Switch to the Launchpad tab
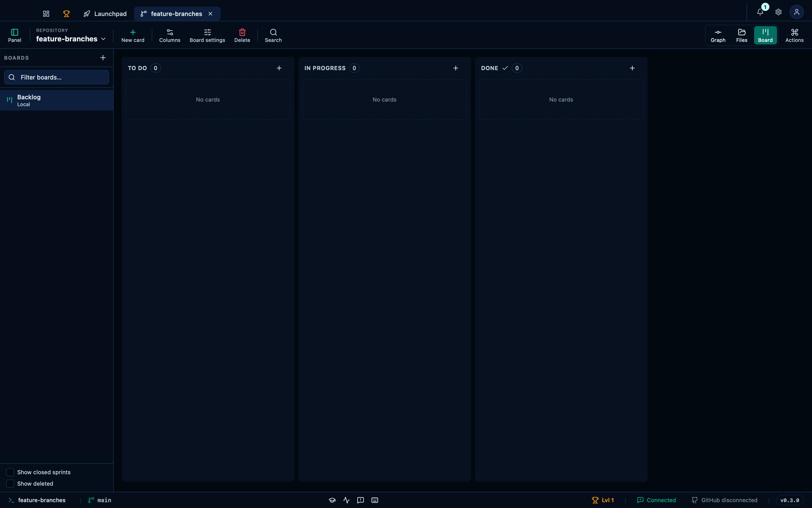This screenshot has width=812, height=508. point(105,14)
